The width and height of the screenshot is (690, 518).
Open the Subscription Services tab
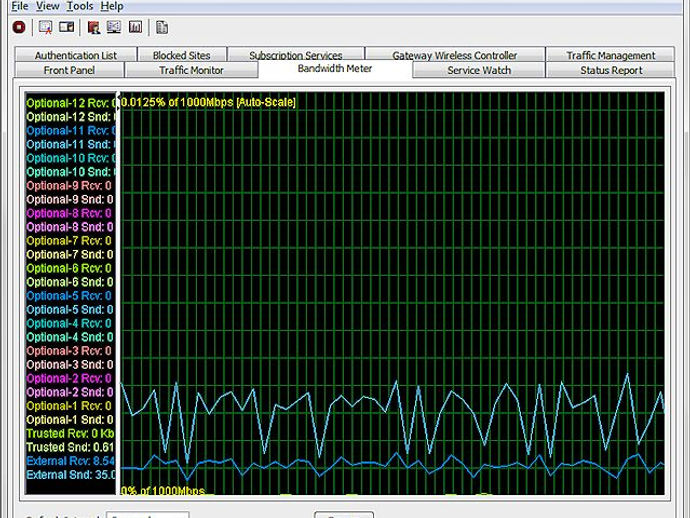click(x=296, y=55)
